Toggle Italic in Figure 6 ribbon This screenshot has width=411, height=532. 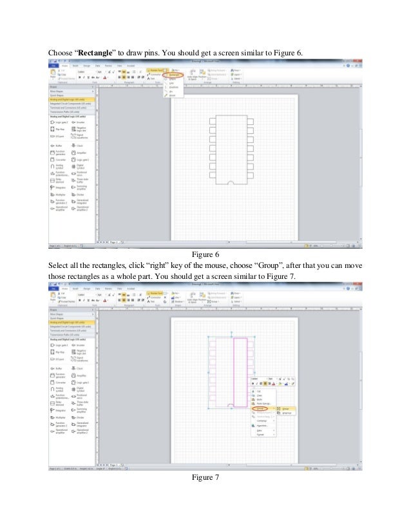point(84,78)
